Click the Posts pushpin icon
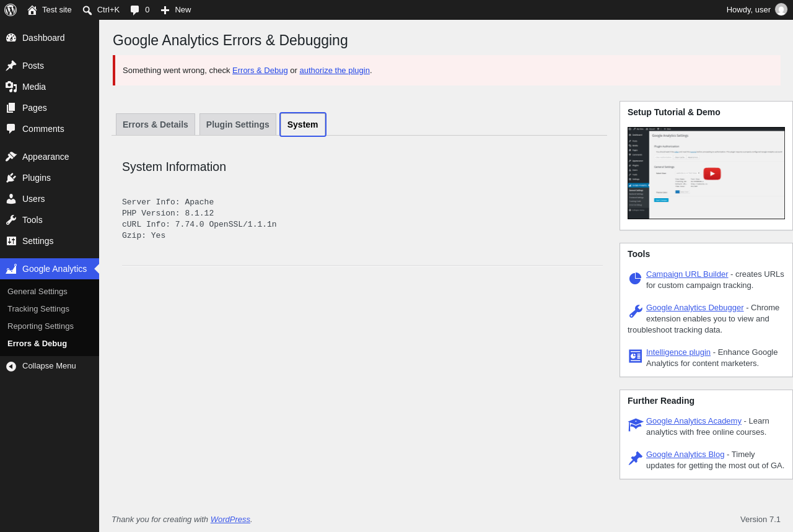The height and width of the screenshot is (532, 793). point(11,66)
